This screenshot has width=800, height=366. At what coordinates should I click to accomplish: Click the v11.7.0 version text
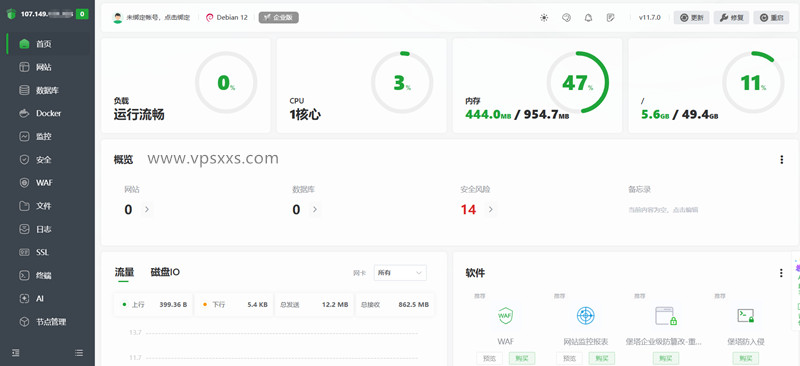pos(649,18)
